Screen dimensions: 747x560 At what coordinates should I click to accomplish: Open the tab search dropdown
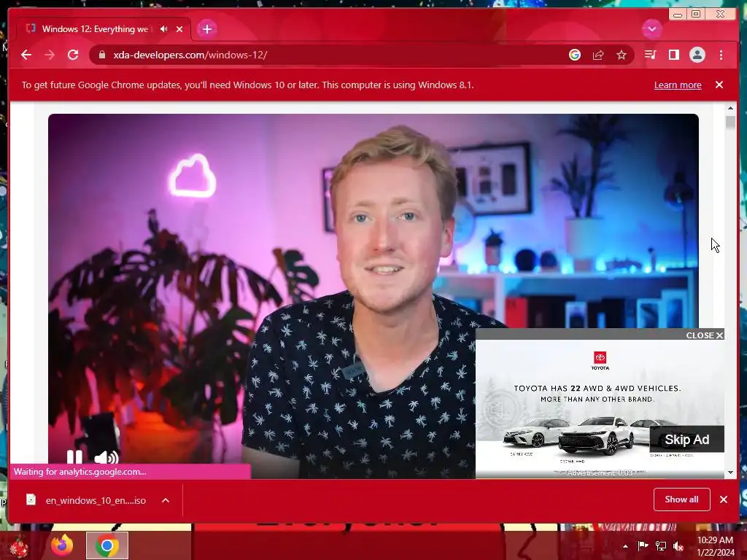pos(651,29)
